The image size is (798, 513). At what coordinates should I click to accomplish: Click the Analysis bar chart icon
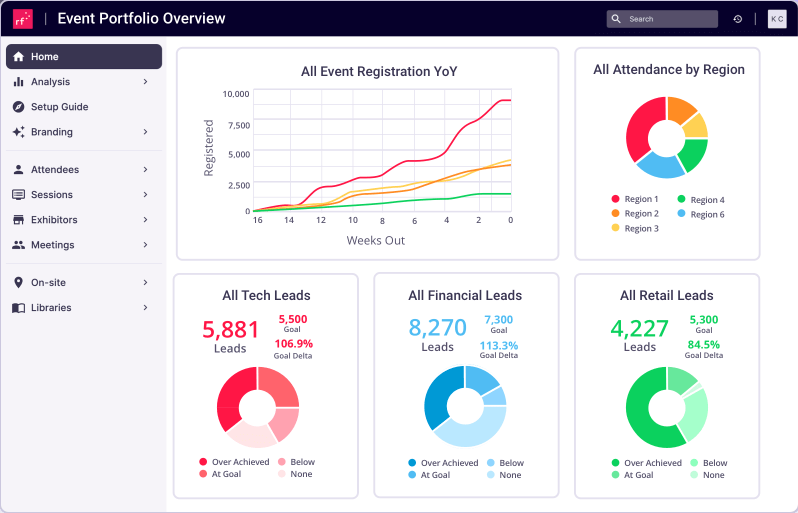[x=19, y=82]
